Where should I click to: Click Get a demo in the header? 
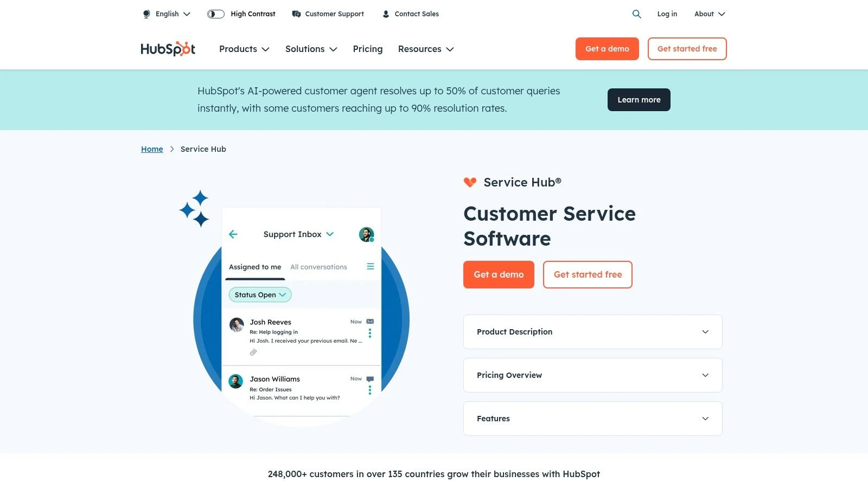point(607,49)
